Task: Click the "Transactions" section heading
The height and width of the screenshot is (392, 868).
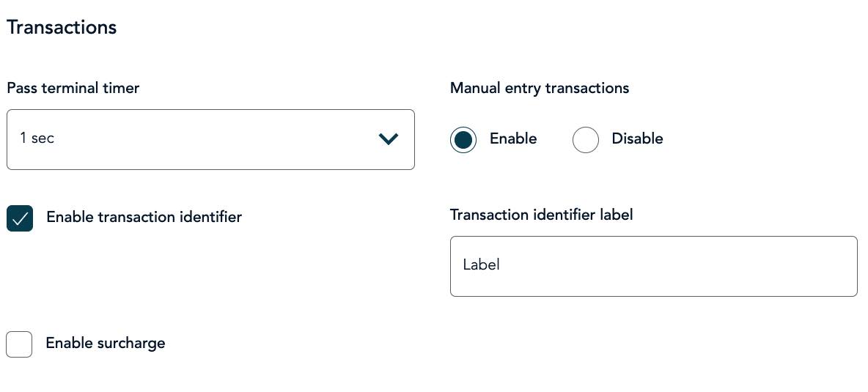Action: click(x=62, y=27)
